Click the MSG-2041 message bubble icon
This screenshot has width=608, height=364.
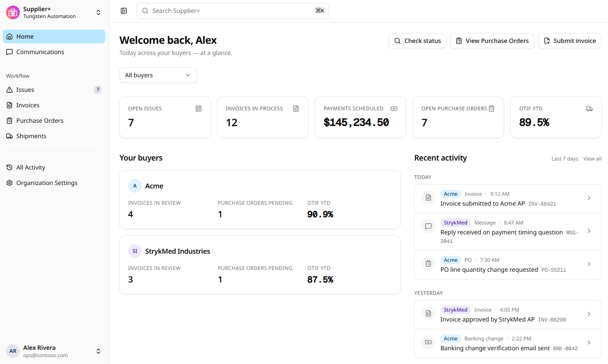(x=428, y=227)
